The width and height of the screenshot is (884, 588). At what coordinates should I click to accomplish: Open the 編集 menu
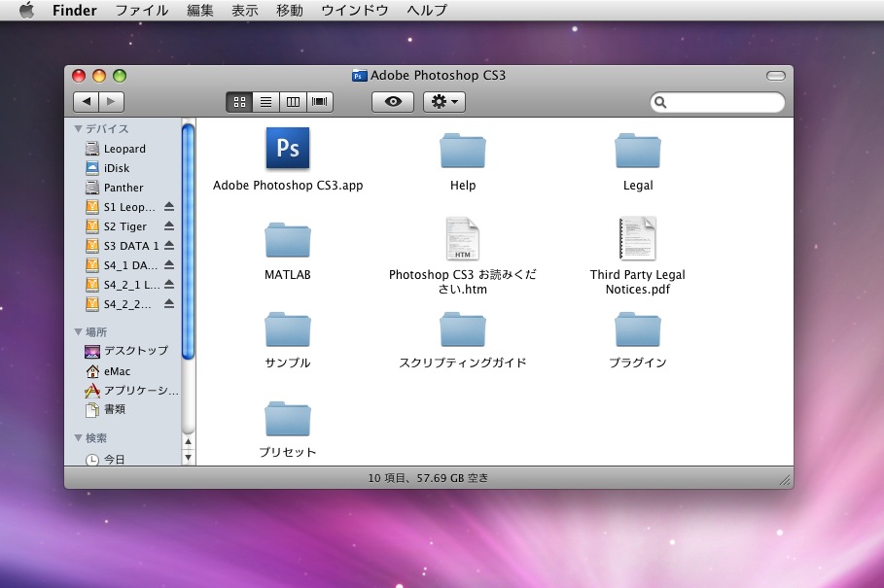pos(200,10)
